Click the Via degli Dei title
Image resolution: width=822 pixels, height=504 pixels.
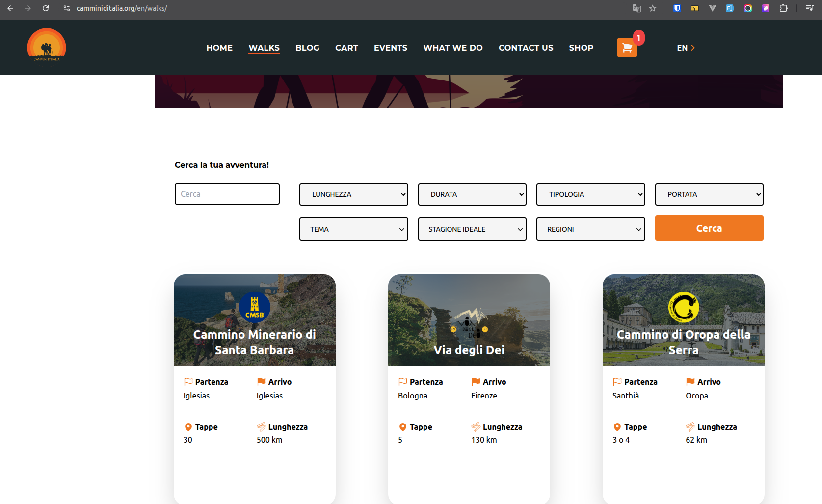pos(469,350)
